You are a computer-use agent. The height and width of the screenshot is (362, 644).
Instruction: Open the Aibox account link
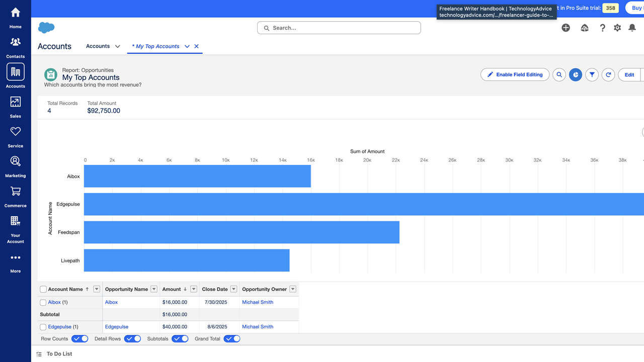(54, 303)
